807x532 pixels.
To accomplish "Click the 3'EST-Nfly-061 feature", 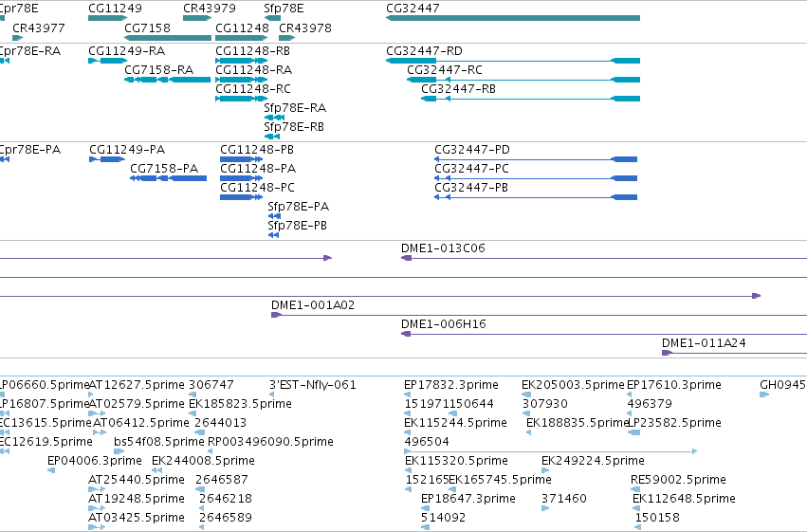I will (271, 395).
